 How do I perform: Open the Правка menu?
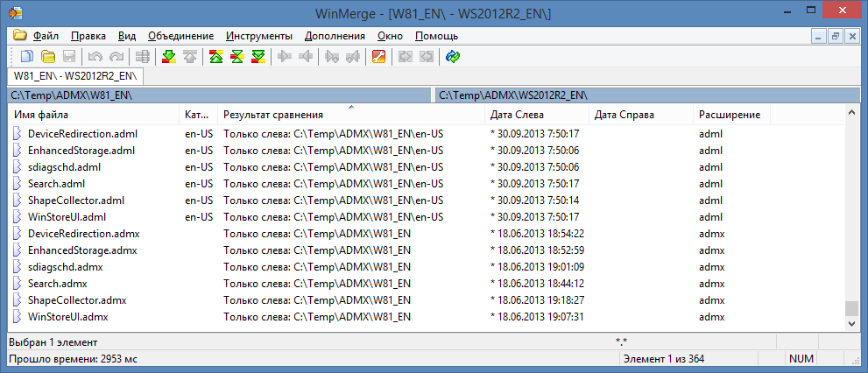point(88,36)
